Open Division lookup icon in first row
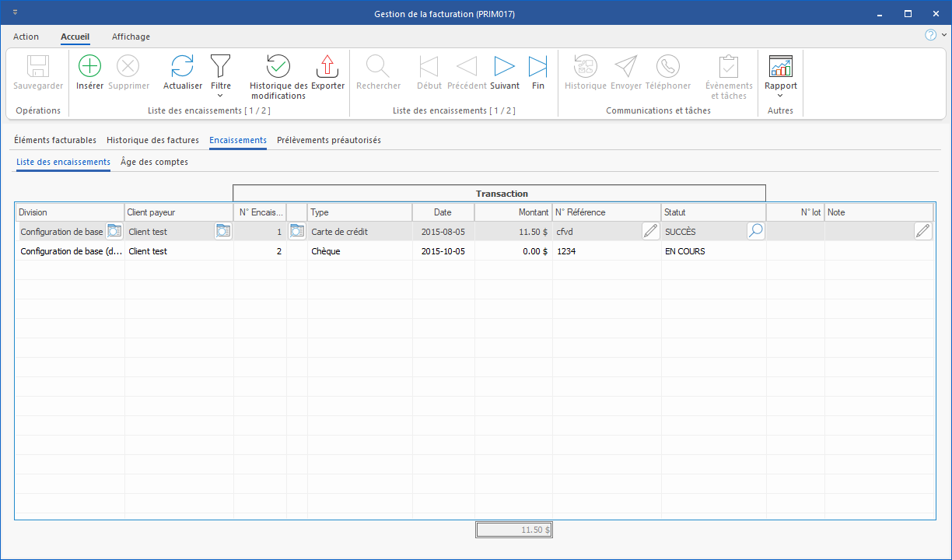Image resolution: width=952 pixels, height=560 pixels. pyautogui.click(x=114, y=231)
